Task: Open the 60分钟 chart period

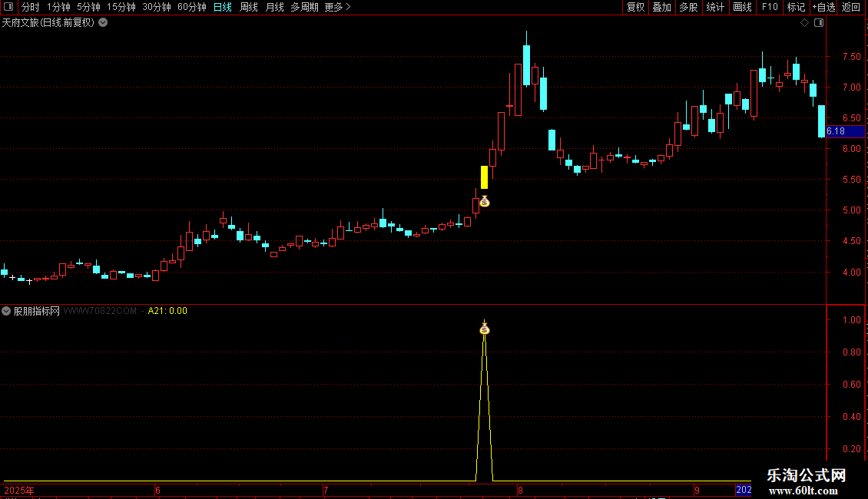Action: coord(191,7)
